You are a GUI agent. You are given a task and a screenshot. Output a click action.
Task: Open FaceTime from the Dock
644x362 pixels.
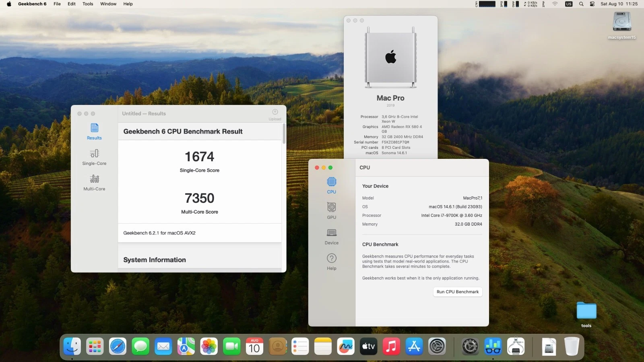click(232, 346)
